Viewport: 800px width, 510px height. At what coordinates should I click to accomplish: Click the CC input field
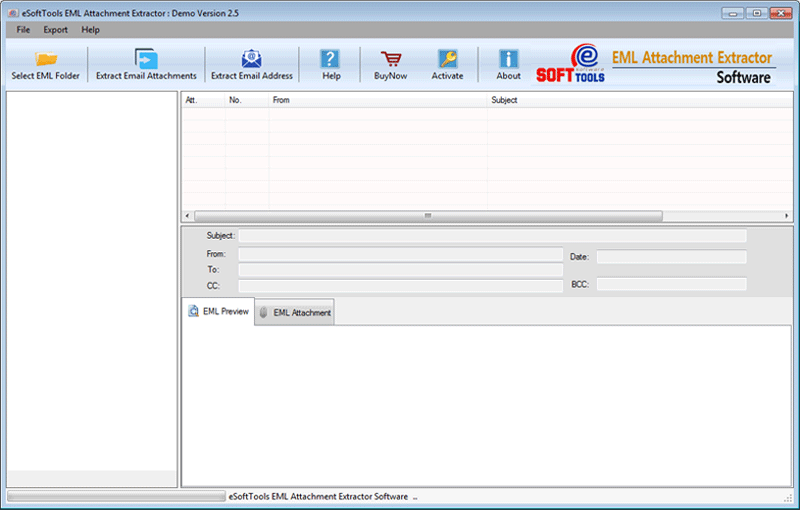pyautogui.click(x=401, y=286)
